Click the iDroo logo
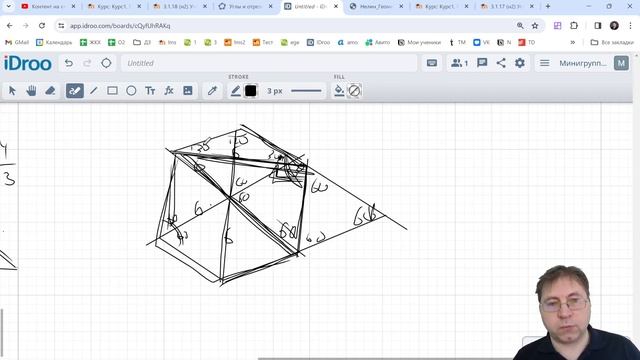640x360 pixels. pos(28,64)
